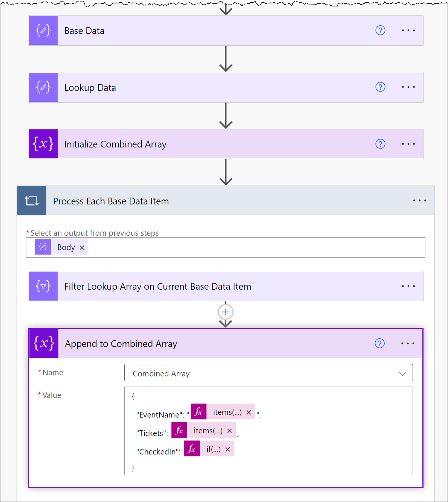
Task: Expand the Filter Lookup Array action header
Action: point(226,286)
